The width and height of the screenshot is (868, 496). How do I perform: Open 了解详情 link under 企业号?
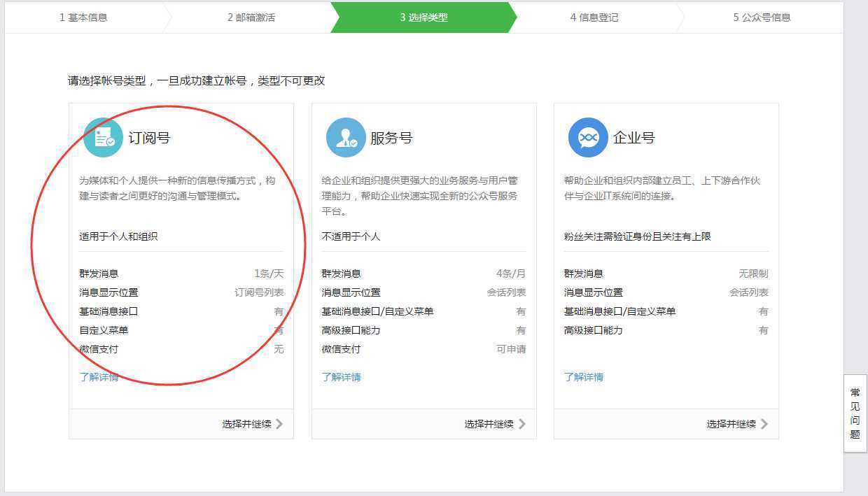point(584,376)
